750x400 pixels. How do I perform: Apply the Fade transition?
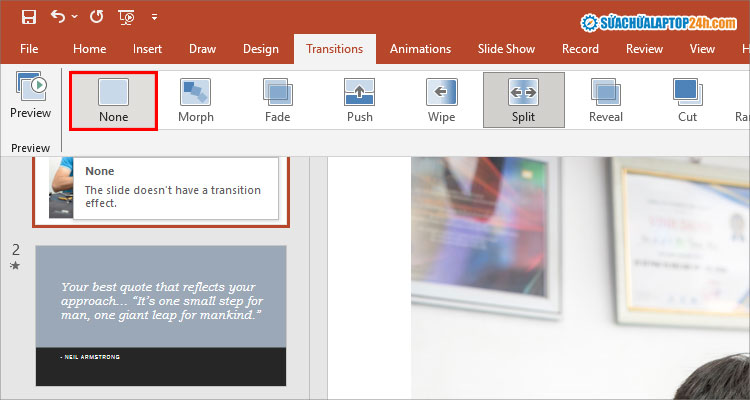(x=277, y=100)
